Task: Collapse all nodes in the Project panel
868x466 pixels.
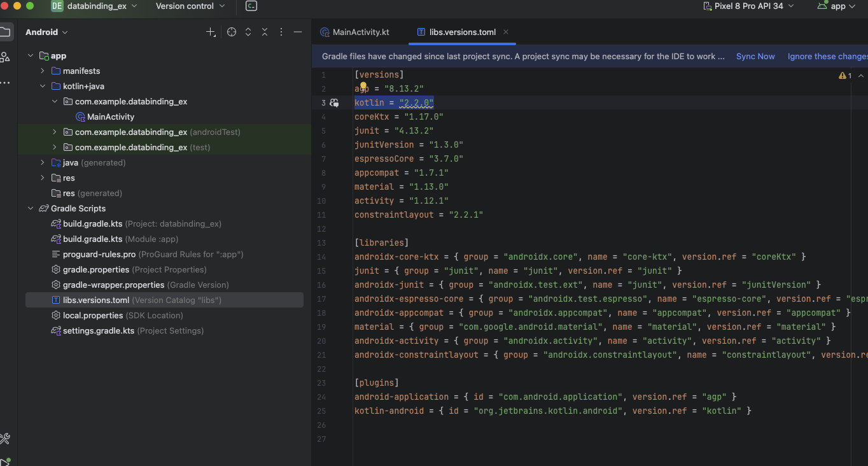Action: (x=265, y=32)
